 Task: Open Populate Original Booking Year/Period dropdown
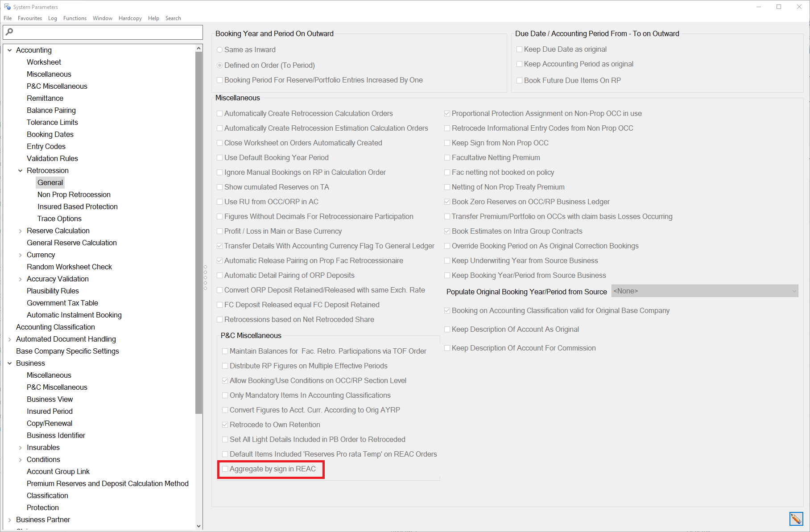click(x=704, y=291)
